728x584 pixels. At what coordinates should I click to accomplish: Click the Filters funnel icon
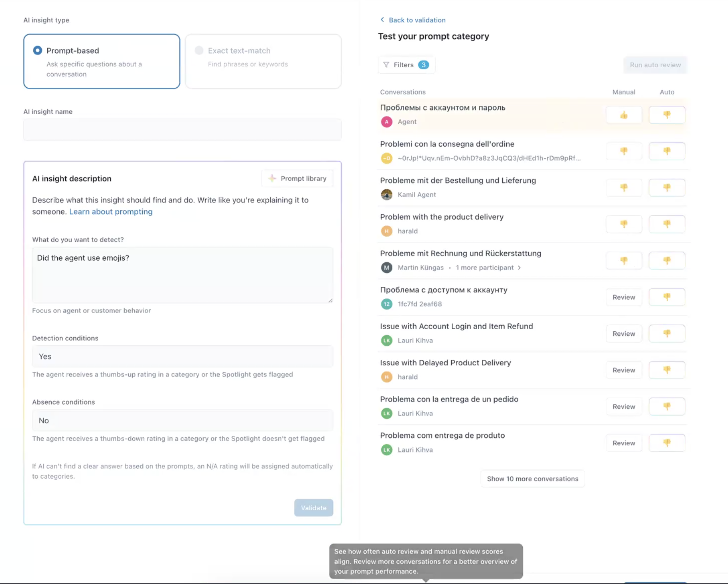click(x=386, y=65)
